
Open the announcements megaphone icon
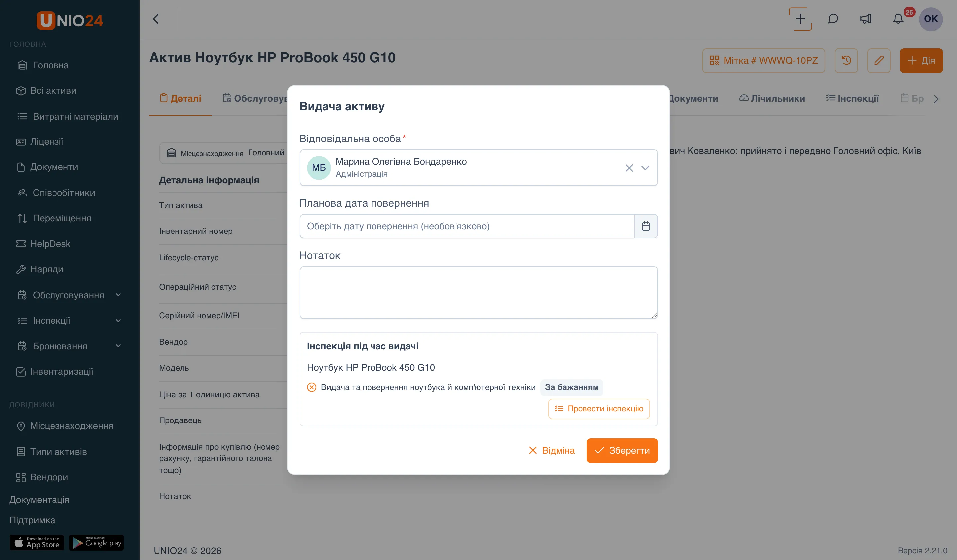[866, 19]
